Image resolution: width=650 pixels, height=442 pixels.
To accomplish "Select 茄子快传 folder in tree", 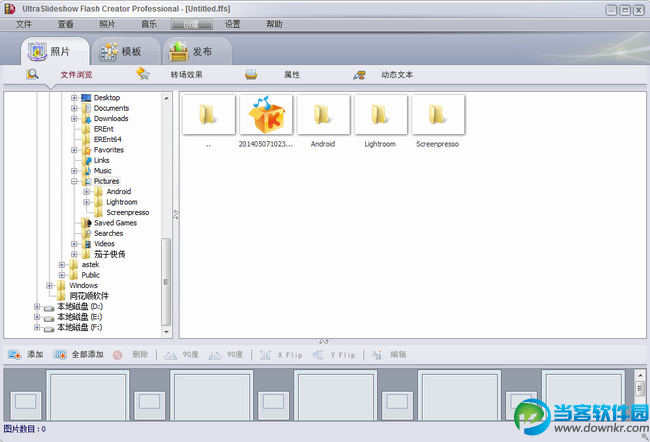I will point(109,254).
